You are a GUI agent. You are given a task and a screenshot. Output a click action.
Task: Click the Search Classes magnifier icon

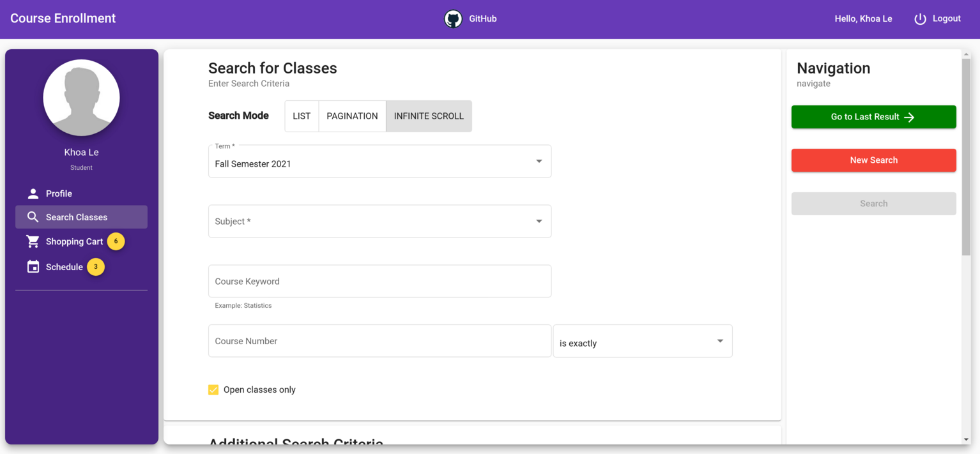(33, 217)
